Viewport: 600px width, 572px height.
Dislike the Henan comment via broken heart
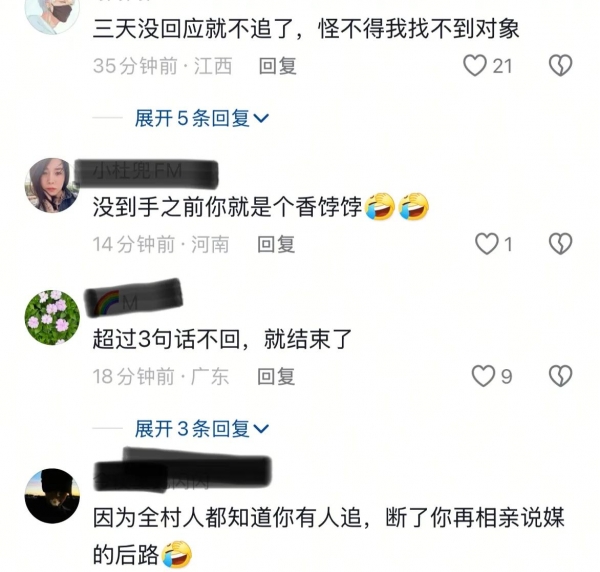point(560,244)
